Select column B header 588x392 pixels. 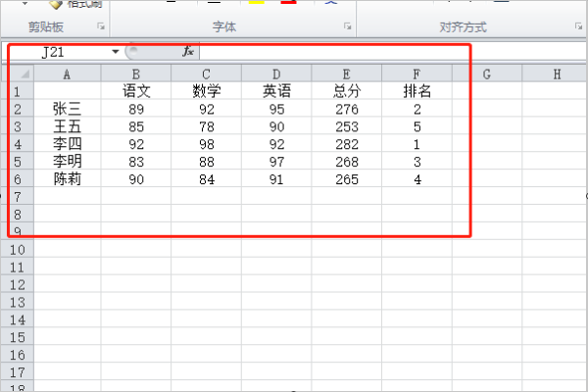coord(136,73)
